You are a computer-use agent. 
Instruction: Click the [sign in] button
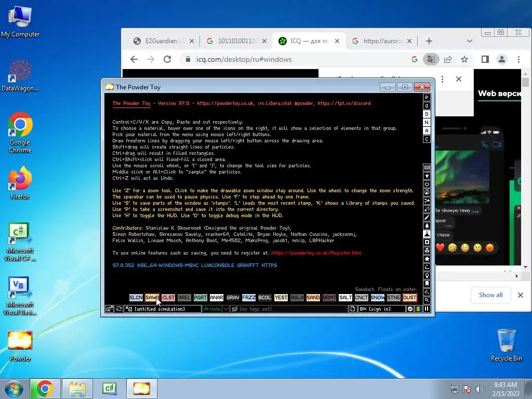pos(382,309)
